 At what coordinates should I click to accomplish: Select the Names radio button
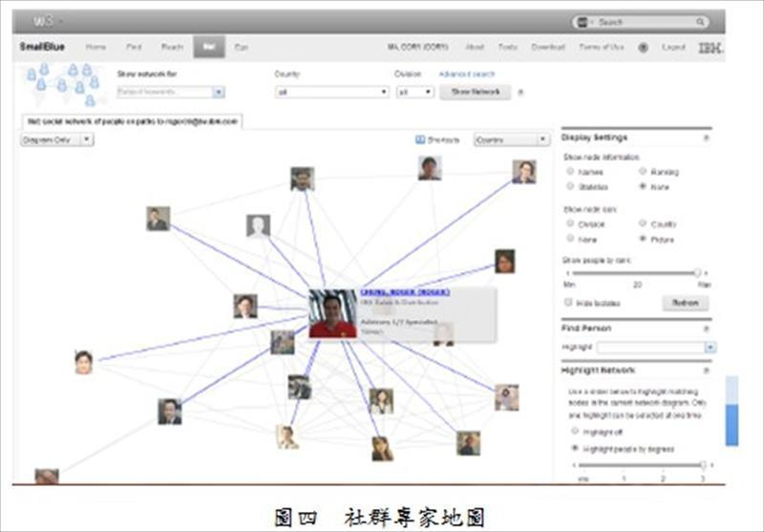(570, 172)
